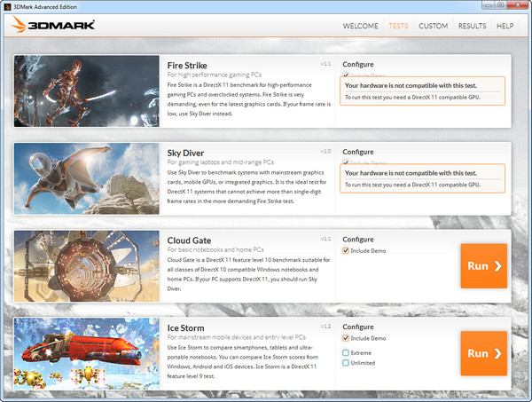This screenshot has width=532, height=402.
Task: Click the Sky Diver hardware incompatibility notice
Action: point(423,178)
